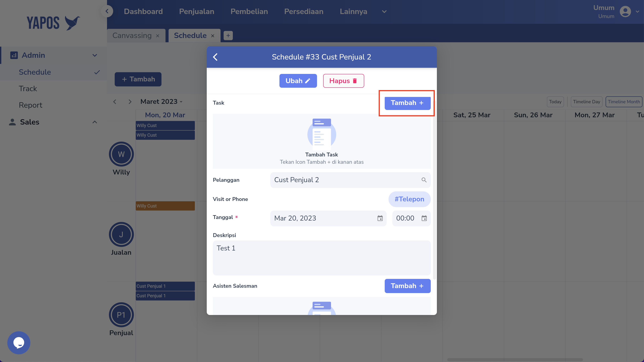Image resolution: width=644 pixels, height=362 pixels.
Task: Add a new tab with plus icon
Action: click(228, 36)
